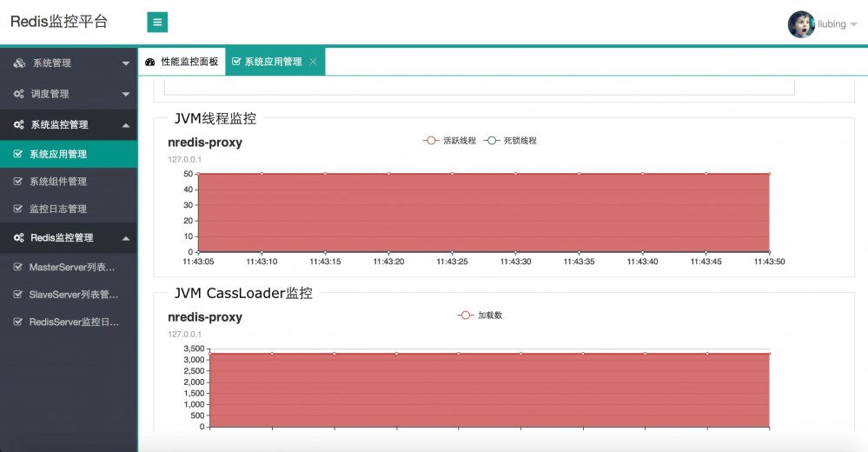The width and height of the screenshot is (868, 452).
Task: Open 系统应用管理 in the sidebar
Action: point(69,154)
